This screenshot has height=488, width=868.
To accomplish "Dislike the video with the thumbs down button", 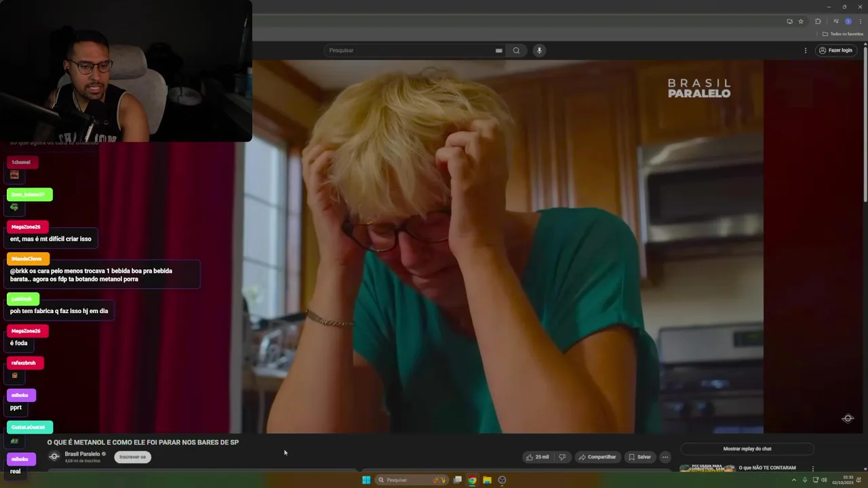I will (x=561, y=457).
